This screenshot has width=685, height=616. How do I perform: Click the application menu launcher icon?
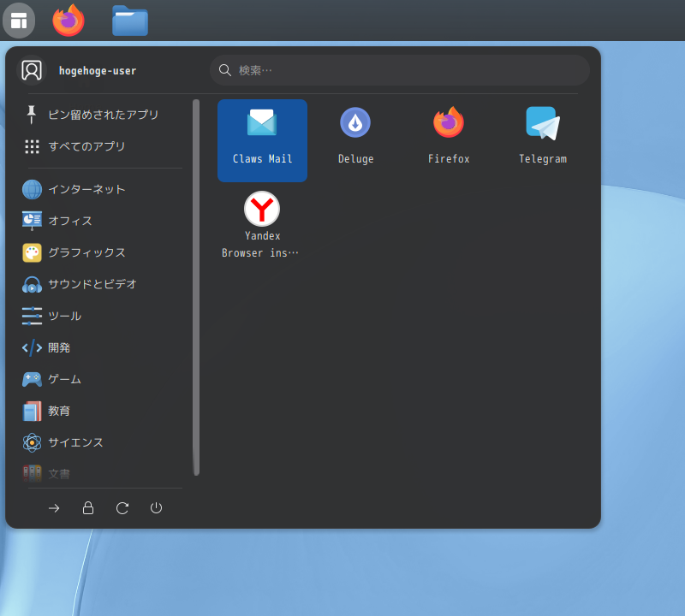pos(18,20)
